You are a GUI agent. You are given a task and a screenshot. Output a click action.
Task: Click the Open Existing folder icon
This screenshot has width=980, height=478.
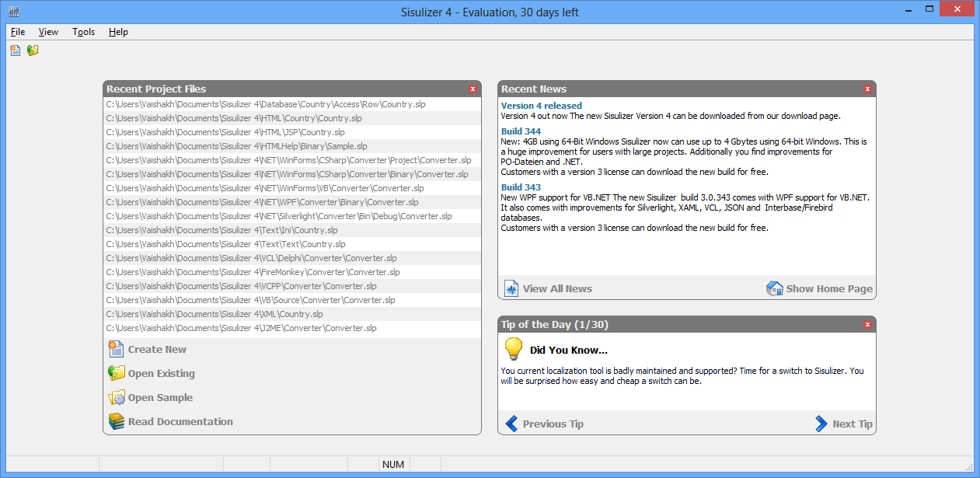[116, 373]
